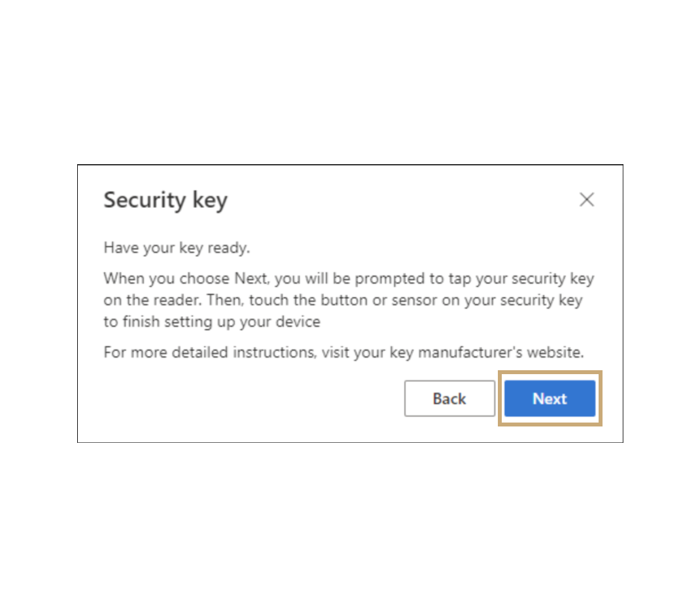Click the dark overlay below the dialog
This screenshot has width=700, height=607.
(x=350, y=523)
